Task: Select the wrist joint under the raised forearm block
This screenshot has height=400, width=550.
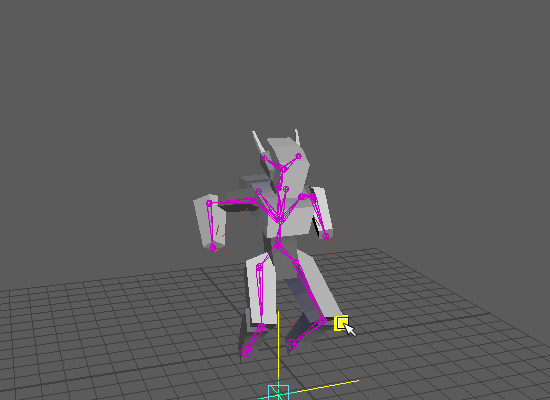Action: (213, 248)
